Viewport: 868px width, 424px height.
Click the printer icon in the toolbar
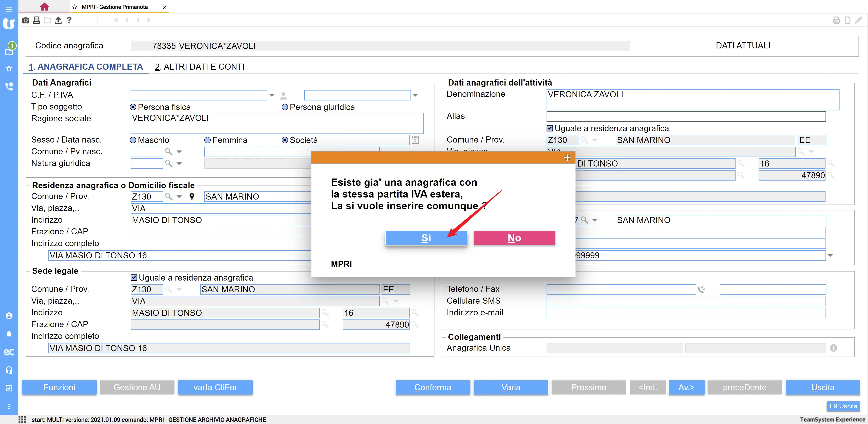[36, 20]
